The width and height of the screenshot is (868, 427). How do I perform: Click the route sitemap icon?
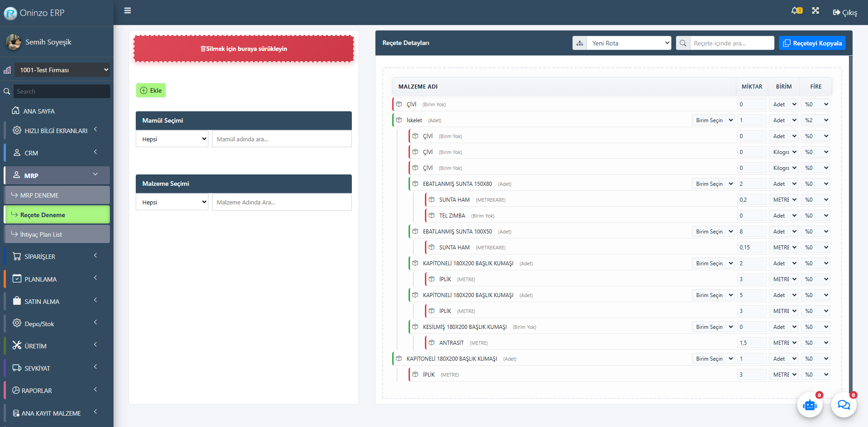(580, 43)
